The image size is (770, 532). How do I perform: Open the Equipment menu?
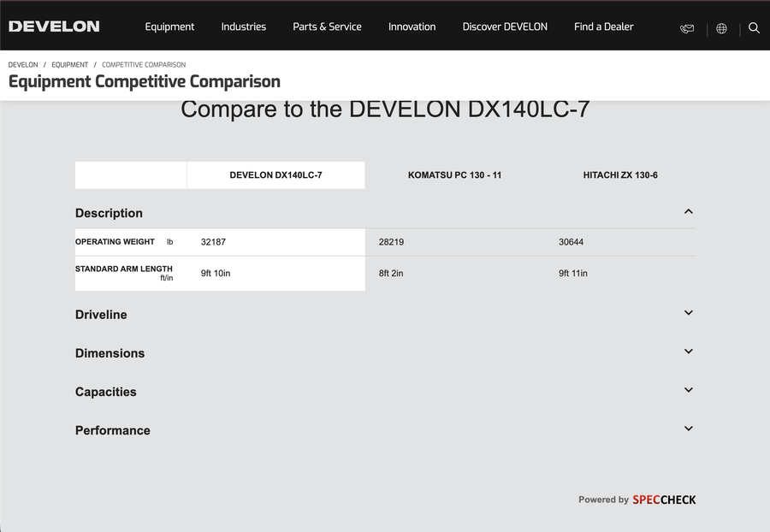(x=169, y=27)
